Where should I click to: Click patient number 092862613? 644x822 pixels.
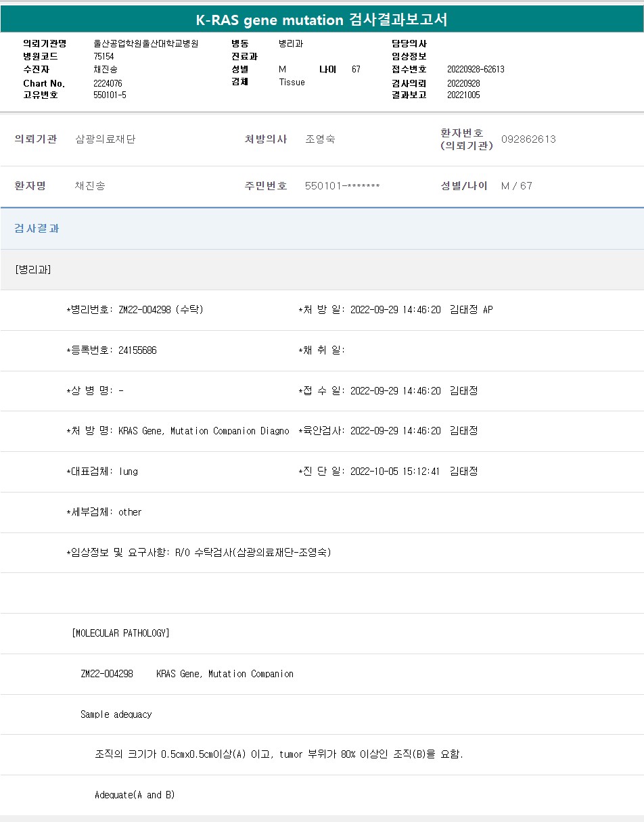coord(528,139)
